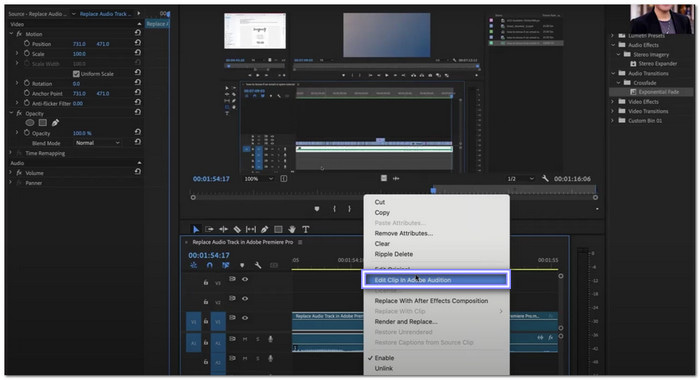Expand the Volume audio effect

point(10,172)
